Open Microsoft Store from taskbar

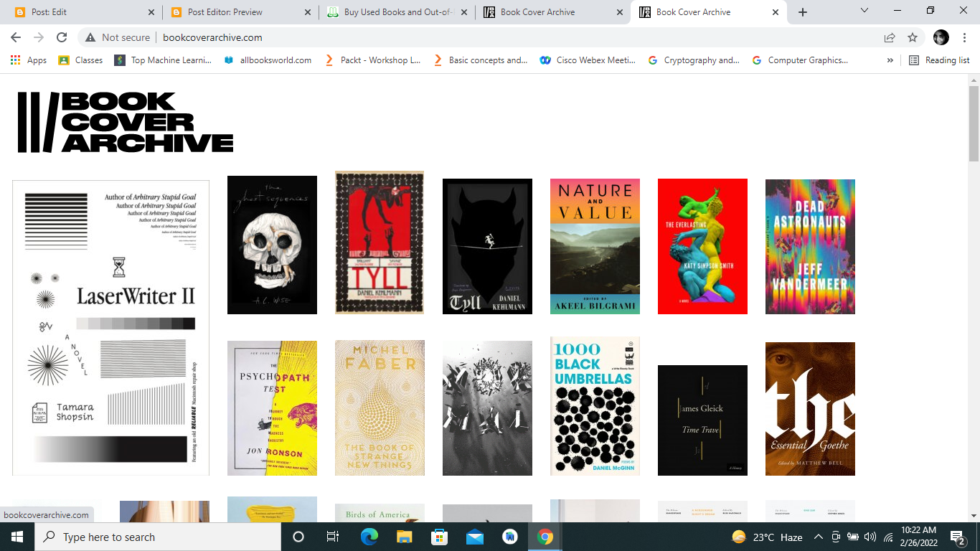coord(439,537)
